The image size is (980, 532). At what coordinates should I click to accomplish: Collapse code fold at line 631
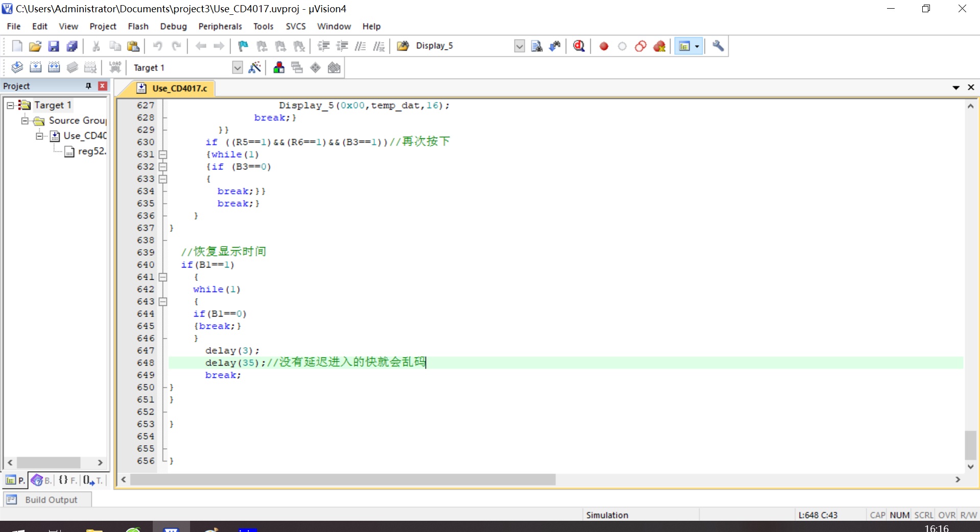tap(162, 154)
